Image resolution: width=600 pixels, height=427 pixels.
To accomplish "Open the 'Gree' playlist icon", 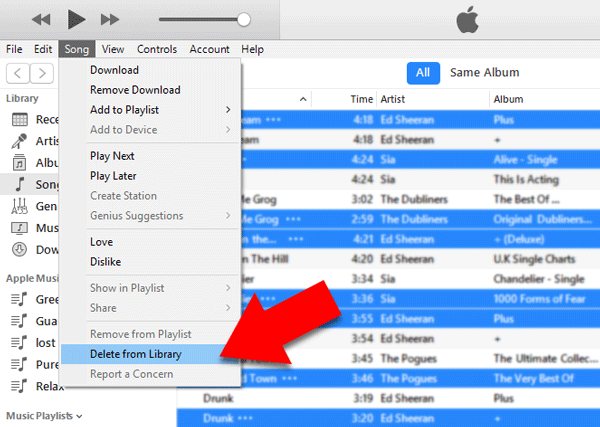I will click(19, 299).
